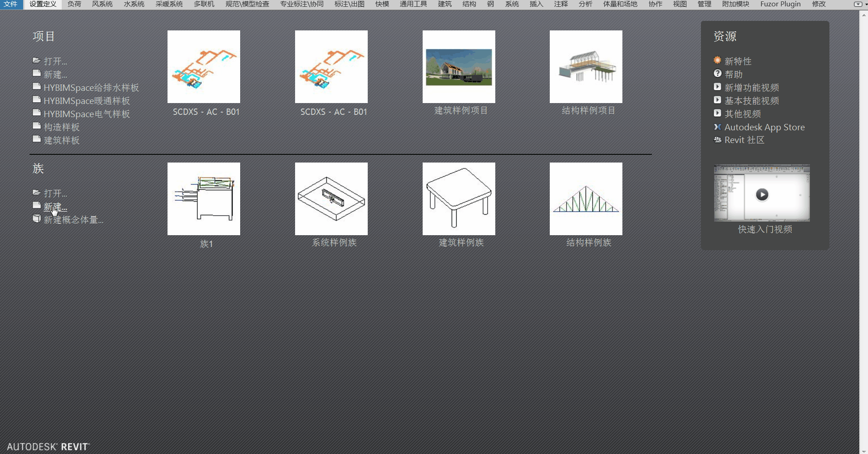Open the second SCDXS - AC - B01 project thumbnail
Screen dimensions: 868x454
331,67
